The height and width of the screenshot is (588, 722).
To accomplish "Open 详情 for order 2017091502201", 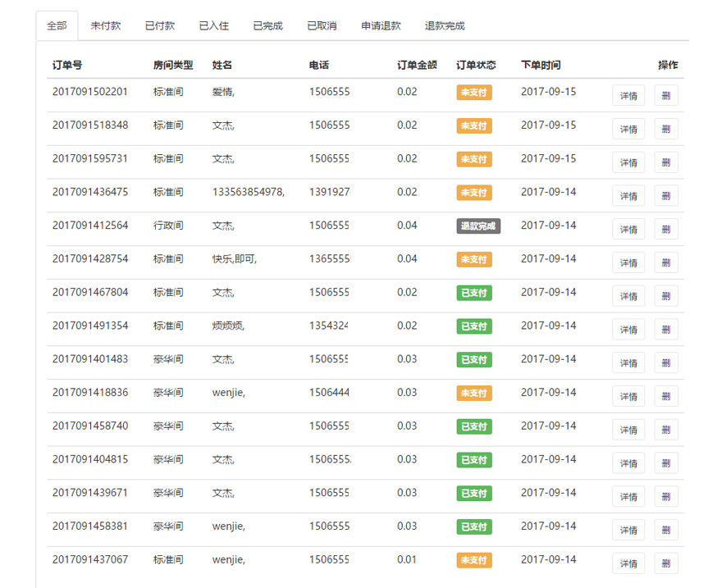I will coord(628,96).
